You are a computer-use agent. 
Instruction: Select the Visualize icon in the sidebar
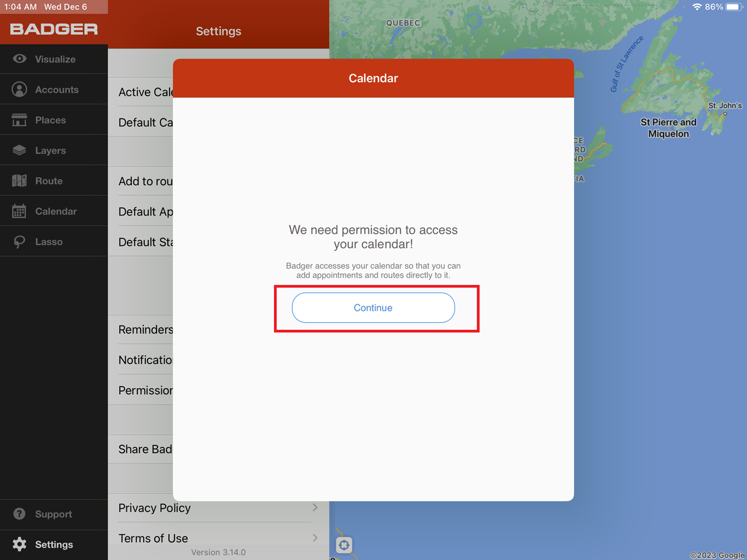20,59
